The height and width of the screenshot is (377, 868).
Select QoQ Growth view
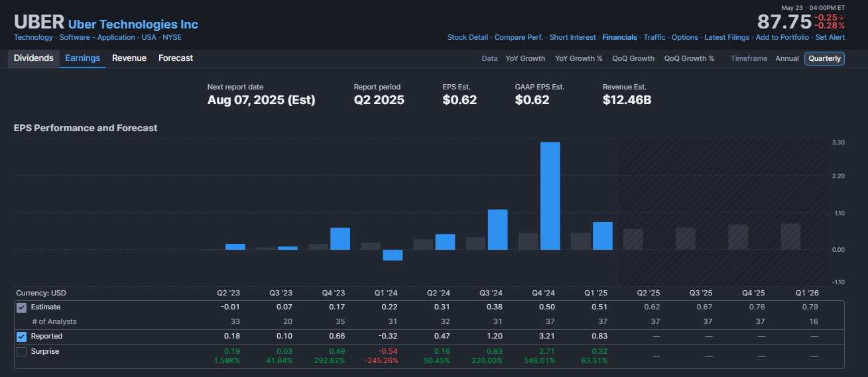coord(633,58)
